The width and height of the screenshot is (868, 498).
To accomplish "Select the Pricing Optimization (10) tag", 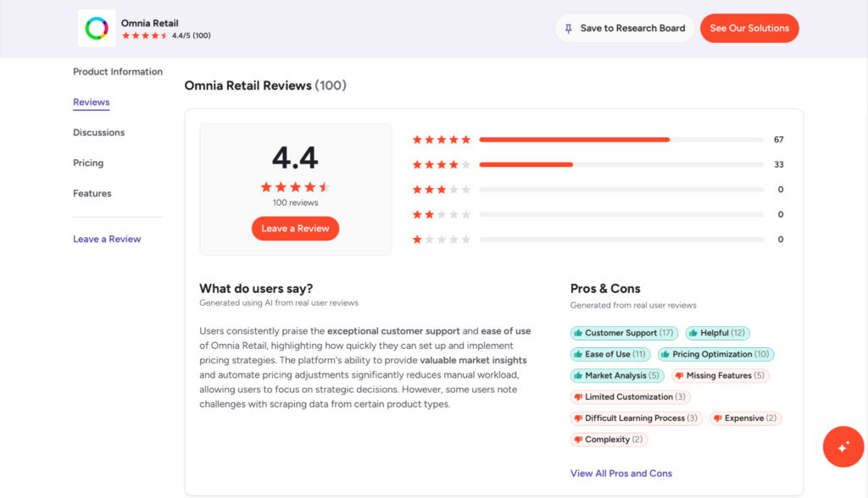I will [x=715, y=354].
